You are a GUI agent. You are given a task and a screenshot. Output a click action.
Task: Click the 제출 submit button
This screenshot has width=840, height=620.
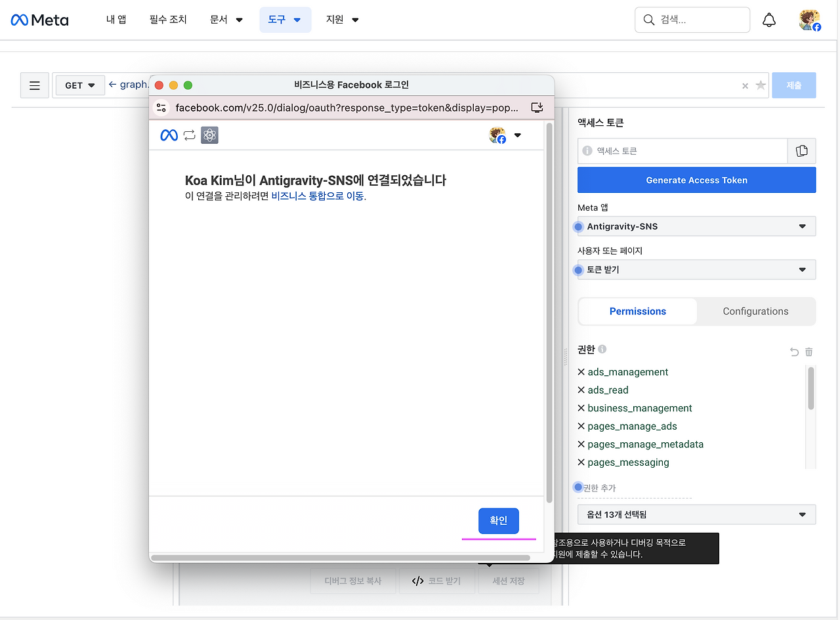[794, 85]
